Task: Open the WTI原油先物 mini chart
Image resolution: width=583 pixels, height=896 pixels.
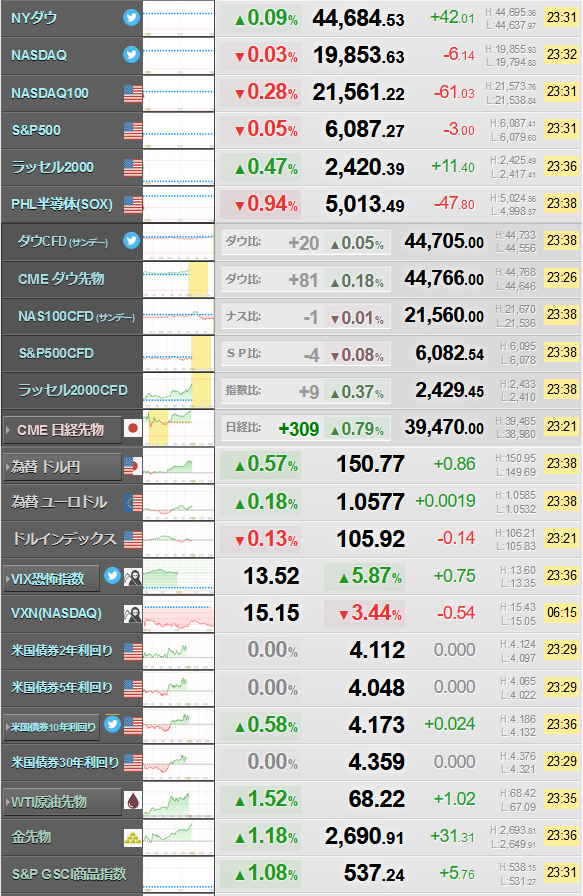Action: 178,799
